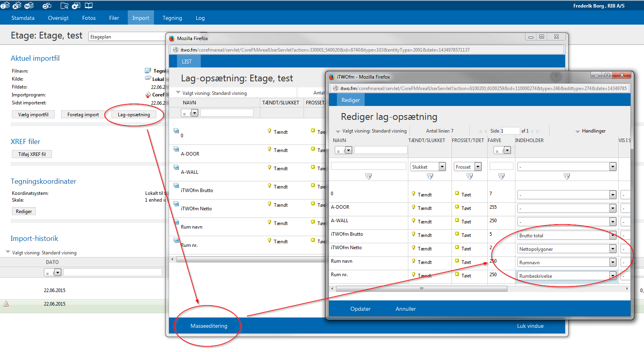
Task: Open the Rumnavn dropdown in Indeholder column
Action: click(x=613, y=263)
